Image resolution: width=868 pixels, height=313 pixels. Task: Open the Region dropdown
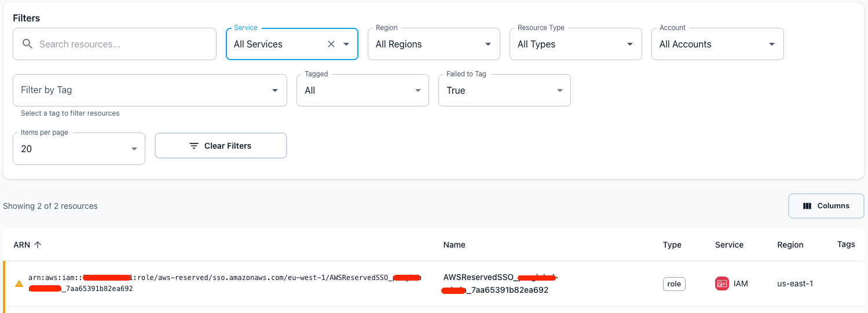pos(434,44)
